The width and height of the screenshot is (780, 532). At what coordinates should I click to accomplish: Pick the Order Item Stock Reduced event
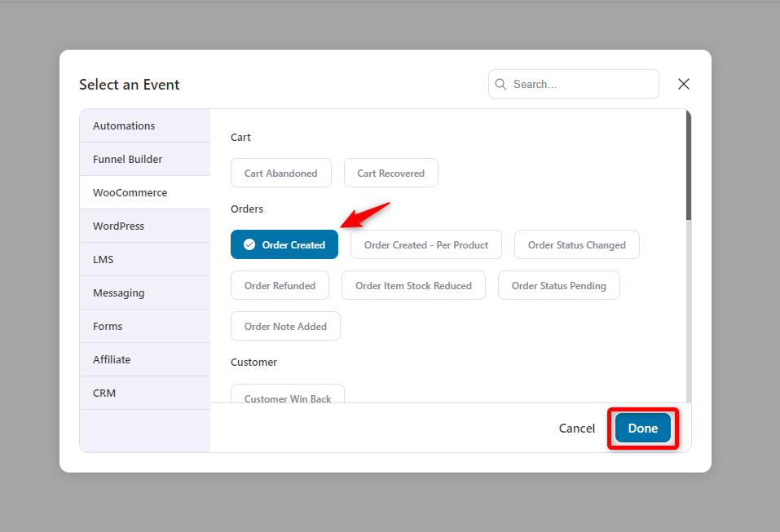tap(413, 285)
